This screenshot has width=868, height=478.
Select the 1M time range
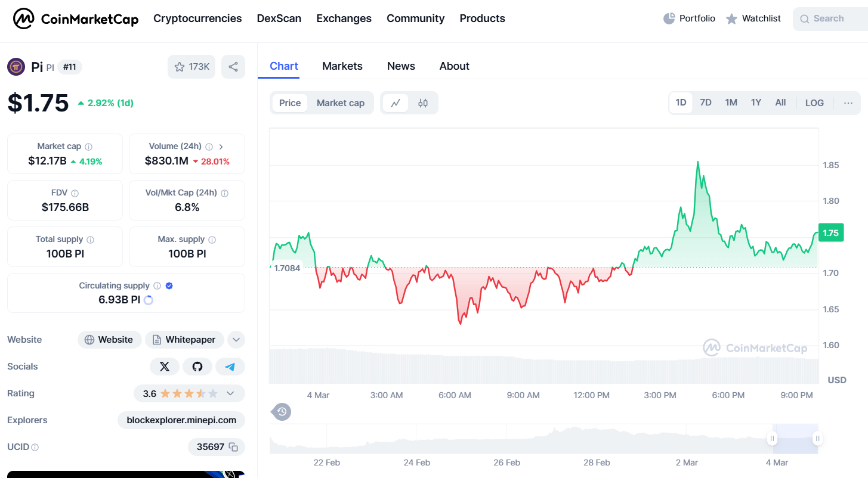pyautogui.click(x=731, y=103)
